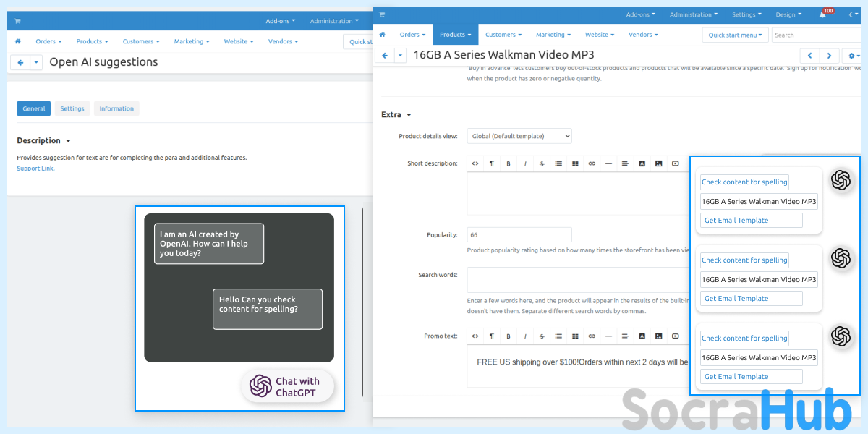Click the Popularity input field

pos(519,235)
